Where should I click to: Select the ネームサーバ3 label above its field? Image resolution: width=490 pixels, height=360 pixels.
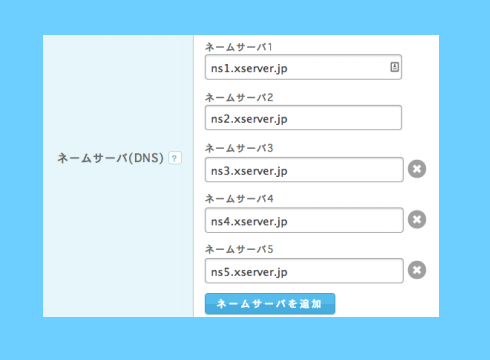[x=239, y=148]
